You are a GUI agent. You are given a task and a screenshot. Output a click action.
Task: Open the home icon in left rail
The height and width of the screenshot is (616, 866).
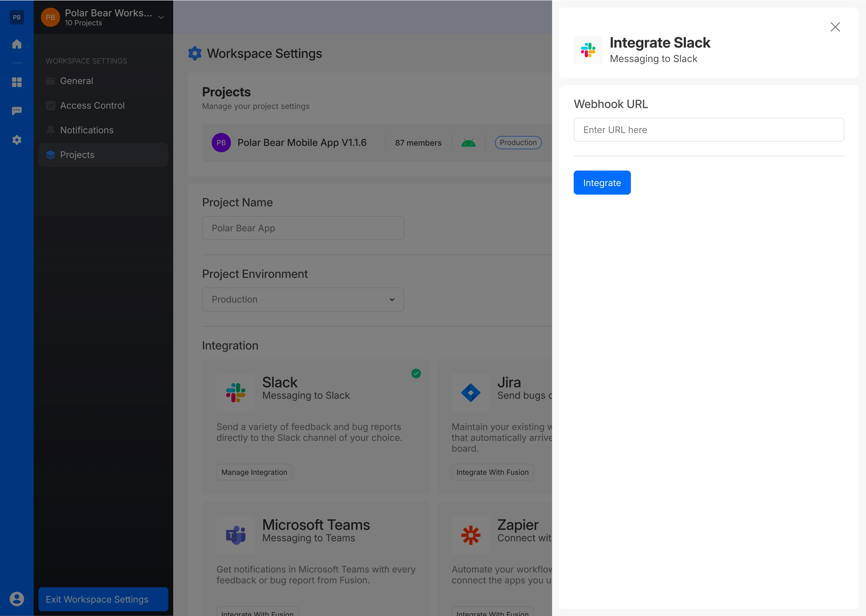tap(17, 44)
